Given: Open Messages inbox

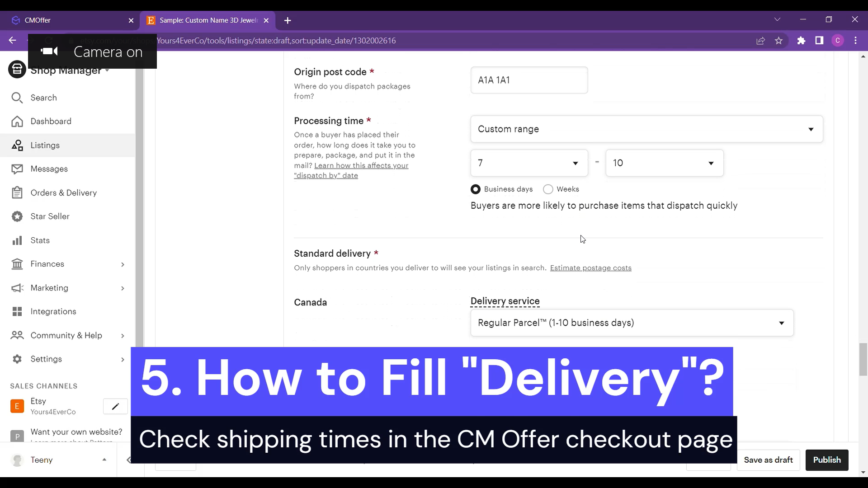Looking at the screenshot, I should pos(49,169).
